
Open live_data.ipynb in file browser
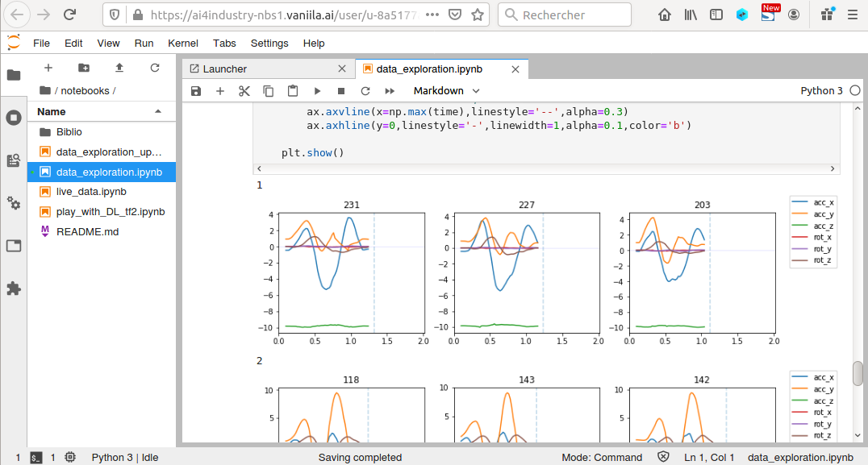91,192
